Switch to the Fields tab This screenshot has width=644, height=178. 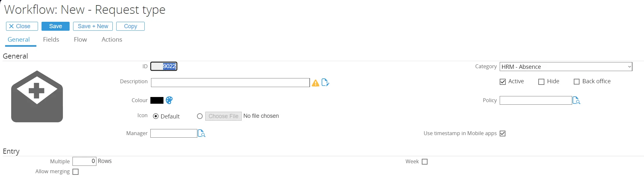51,39
